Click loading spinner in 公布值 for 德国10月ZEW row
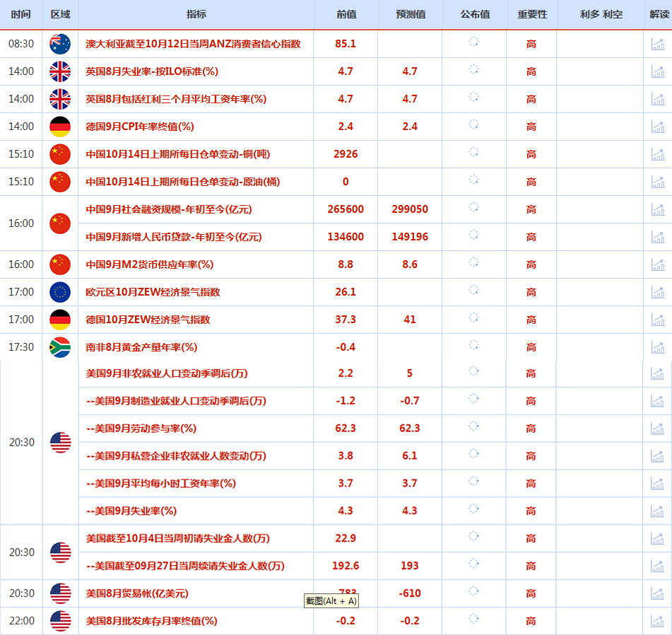 click(474, 319)
